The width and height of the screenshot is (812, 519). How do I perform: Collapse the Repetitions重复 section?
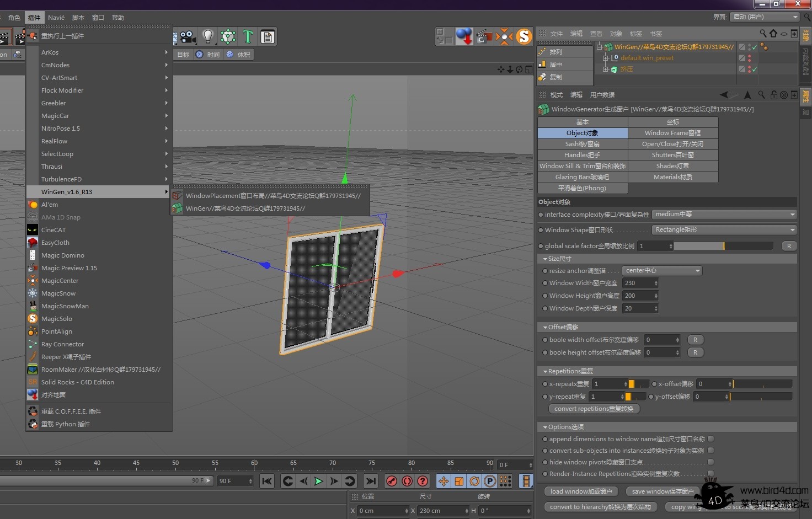click(546, 371)
